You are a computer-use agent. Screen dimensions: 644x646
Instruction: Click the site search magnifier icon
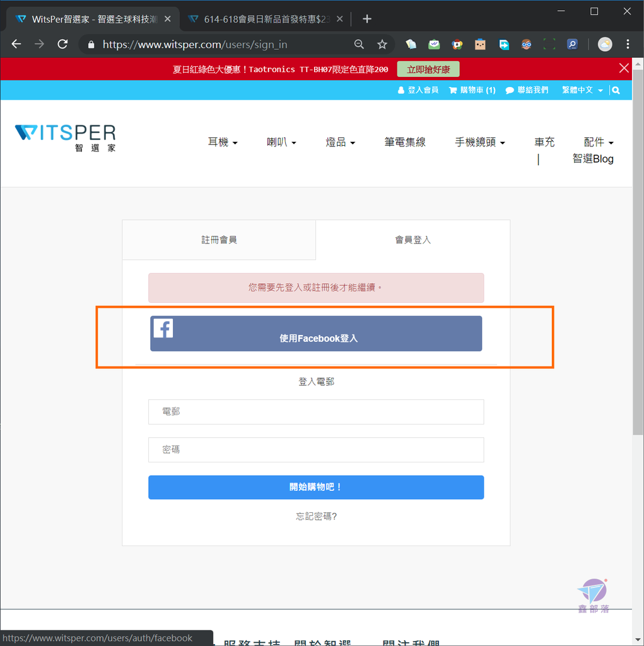click(616, 90)
